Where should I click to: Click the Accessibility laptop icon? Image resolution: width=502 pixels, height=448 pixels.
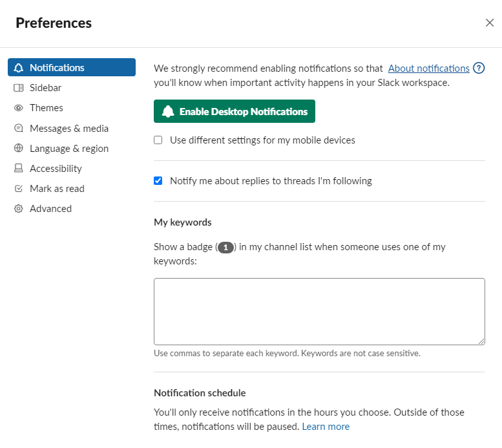(x=19, y=169)
